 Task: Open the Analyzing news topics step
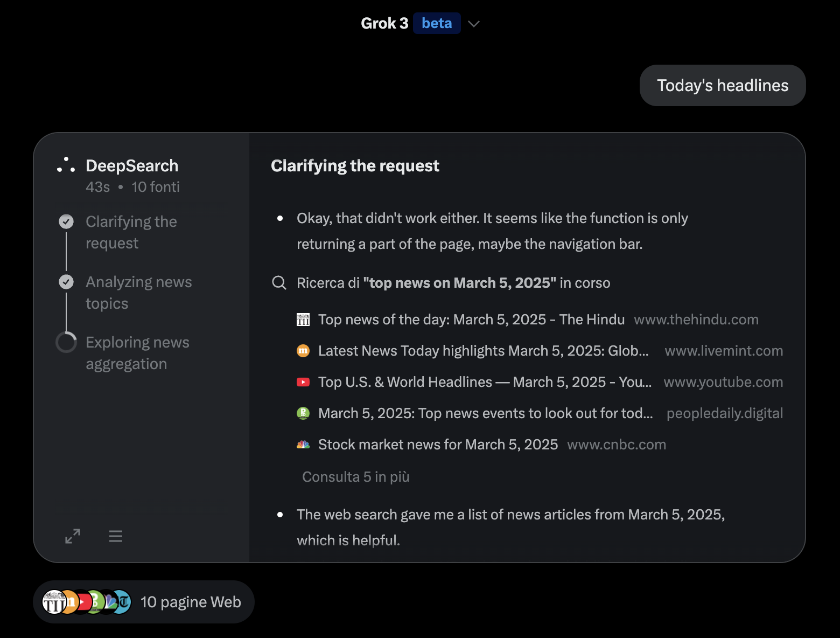coord(139,293)
